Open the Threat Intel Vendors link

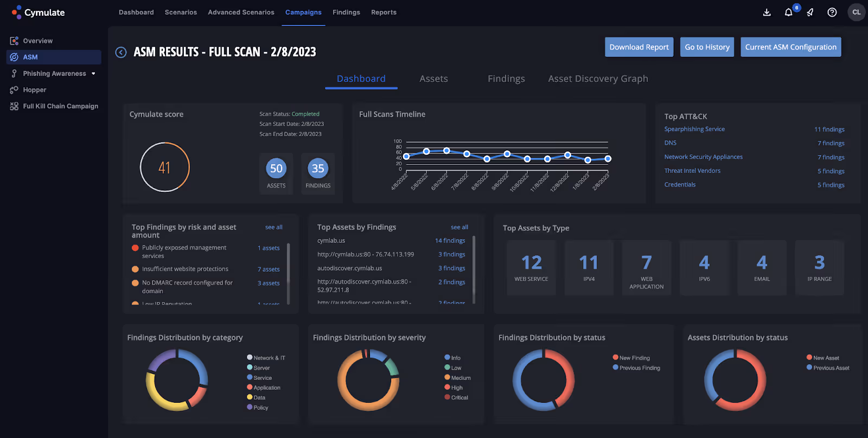[692, 171]
